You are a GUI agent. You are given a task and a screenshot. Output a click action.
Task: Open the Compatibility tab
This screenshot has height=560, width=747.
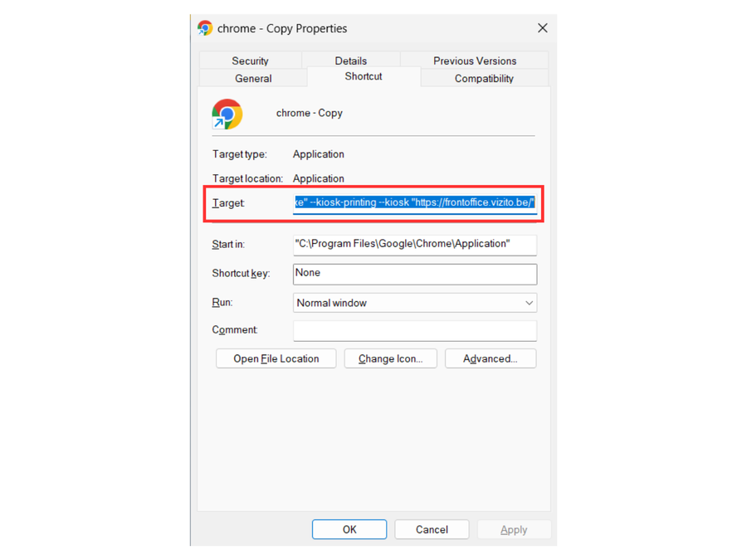click(x=484, y=79)
